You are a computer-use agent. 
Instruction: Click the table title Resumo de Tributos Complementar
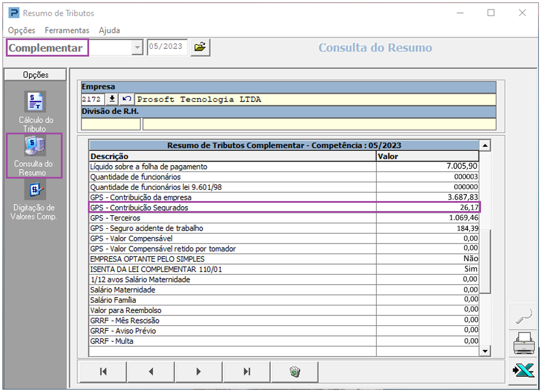[x=284, y=146]
